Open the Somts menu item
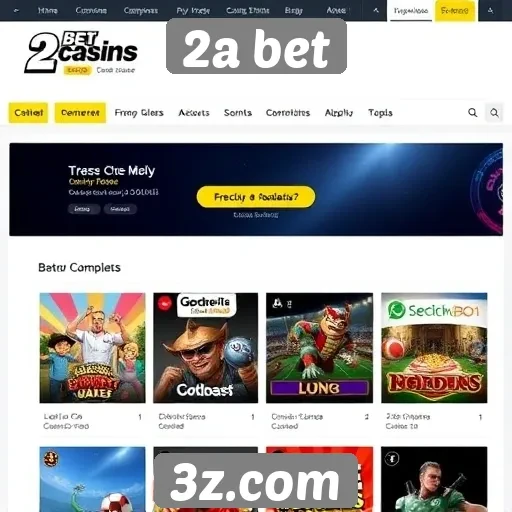The width and height of the screenshot is (512, 512). [x=238, y=113]
